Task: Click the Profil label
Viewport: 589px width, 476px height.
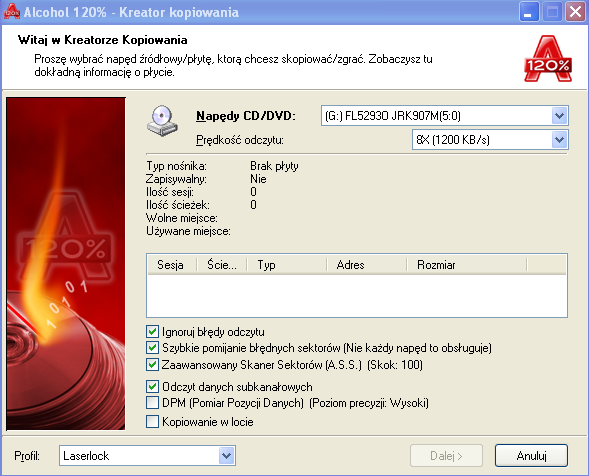Action: click(x=27, y=456)
